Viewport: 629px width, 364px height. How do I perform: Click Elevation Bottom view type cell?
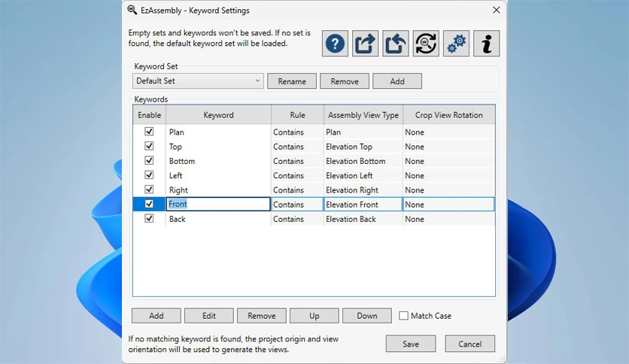point(363,161)
